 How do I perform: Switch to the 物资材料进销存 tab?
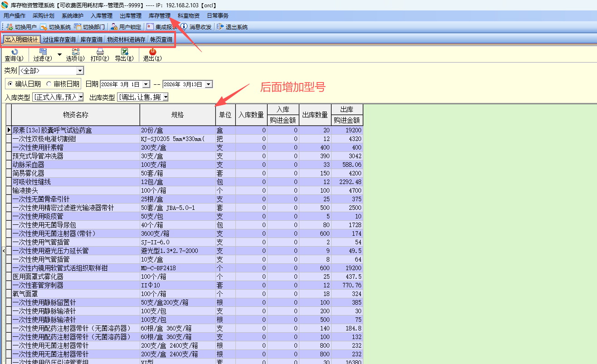(x=126, y=39)
